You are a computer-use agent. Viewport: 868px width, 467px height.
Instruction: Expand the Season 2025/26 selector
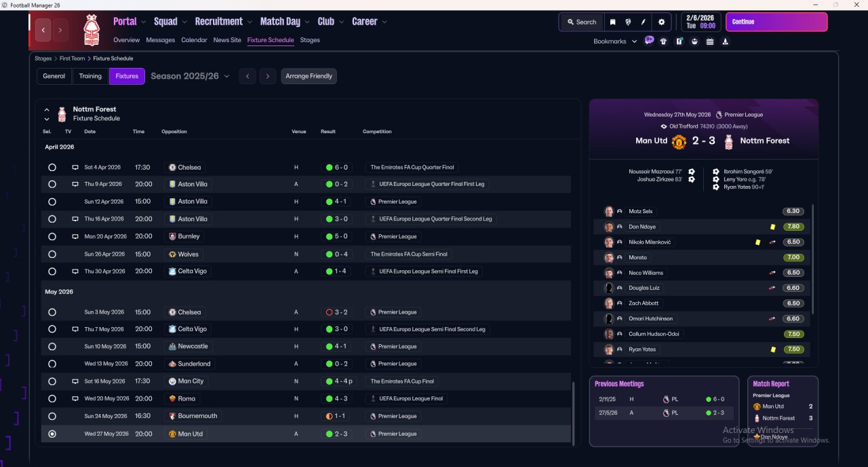point(190,76)
